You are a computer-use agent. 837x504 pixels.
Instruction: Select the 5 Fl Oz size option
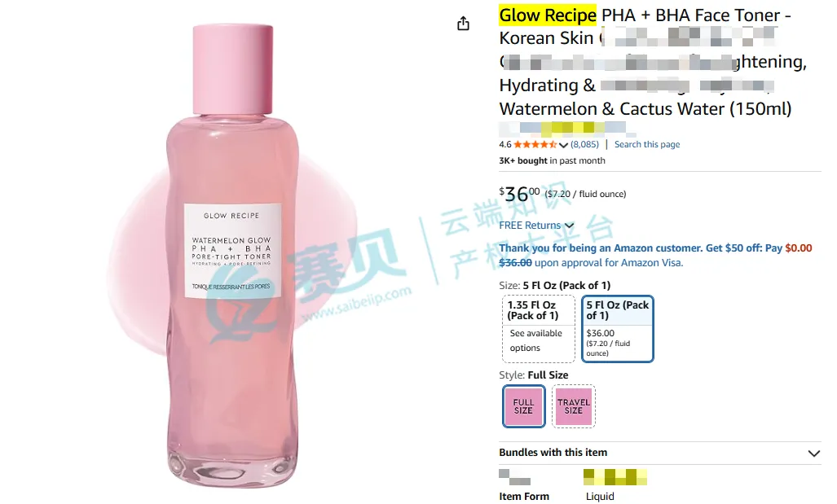(x=617, y=328)
